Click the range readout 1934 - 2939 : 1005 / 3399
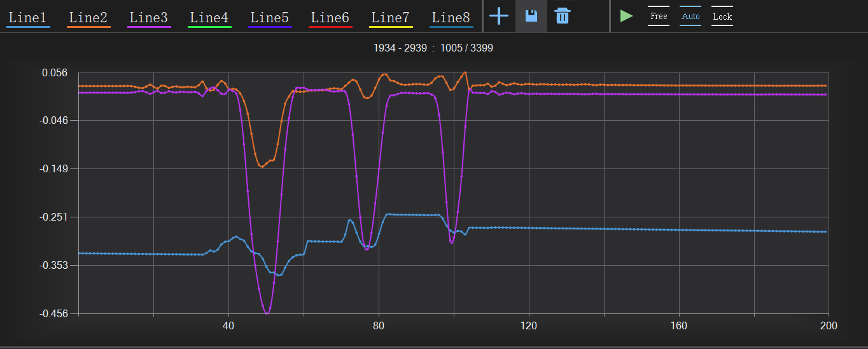868x349 pixels. [x=433, y=48]
